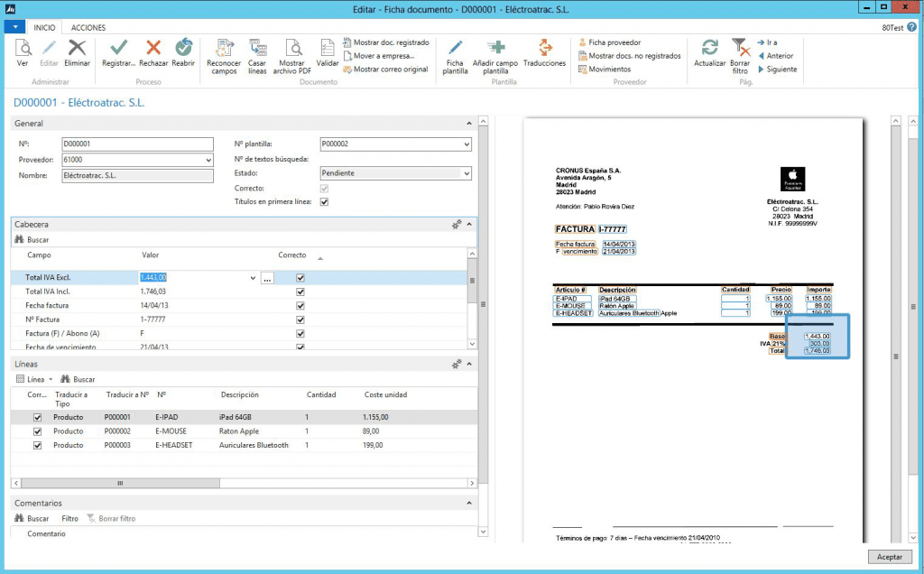Screen dimensions: 924x574
Task: Click Buscar in Comentarios section
Action: click(32, 519)
